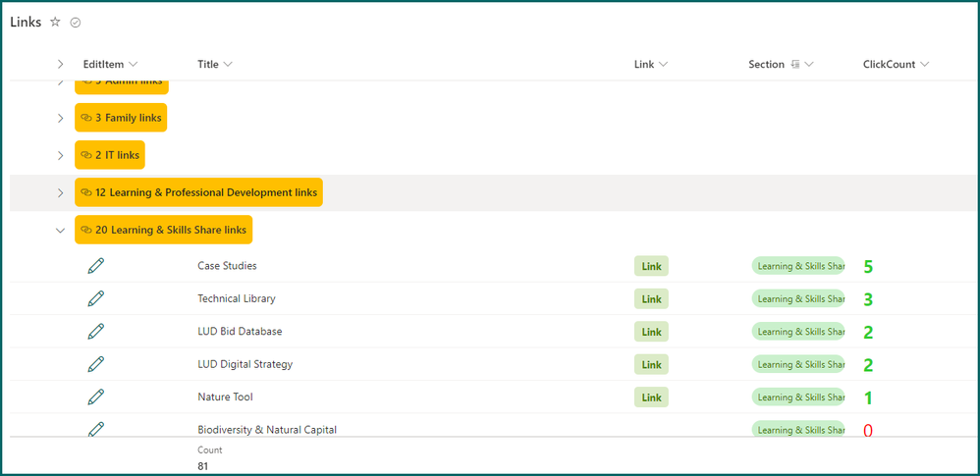Click the LUD Bid Database title text
Viewport: 980px width, 476px height.
coord(240,331)
